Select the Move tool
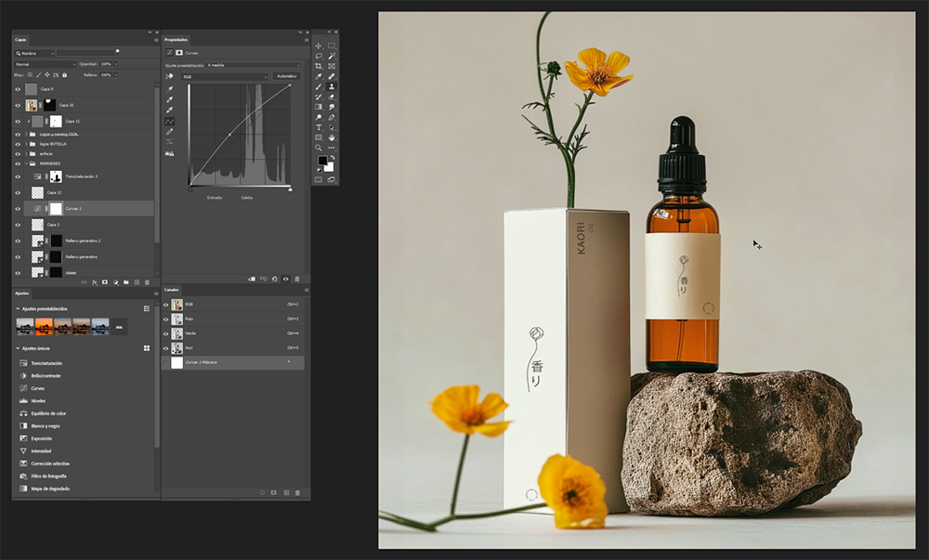 click(x=319, y=46)
